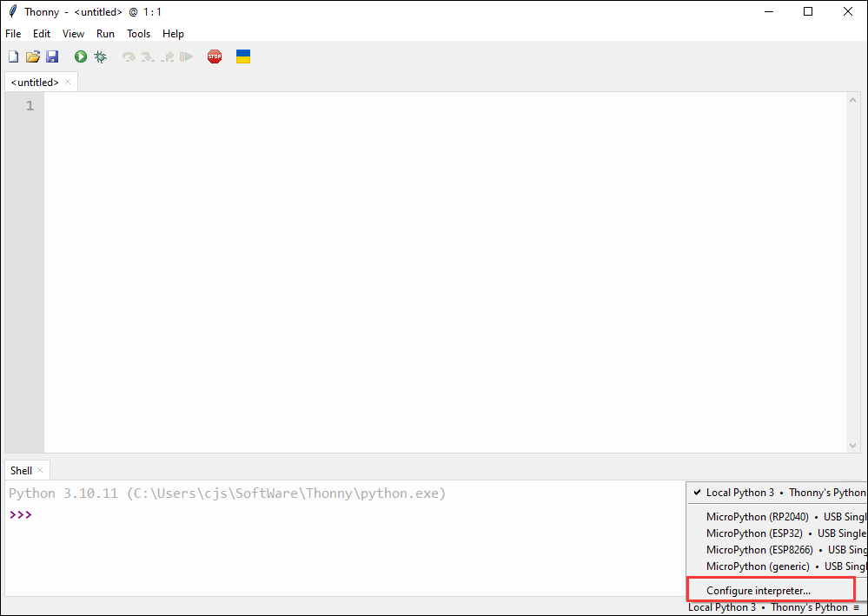This screenshot has height=616, width=868.
Task: Click the Open file folder icon
Action: (33, 56)
